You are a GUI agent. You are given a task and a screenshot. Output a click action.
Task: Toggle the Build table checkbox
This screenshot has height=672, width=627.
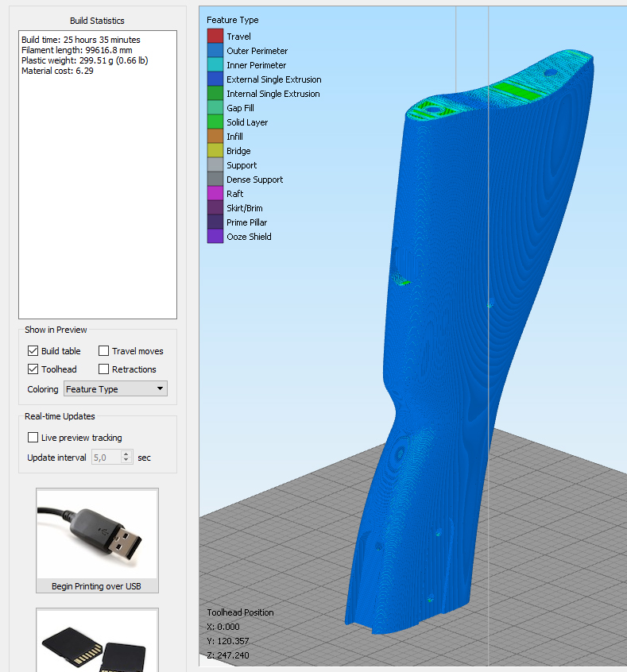pyautogui.click(x=33, y=351)
